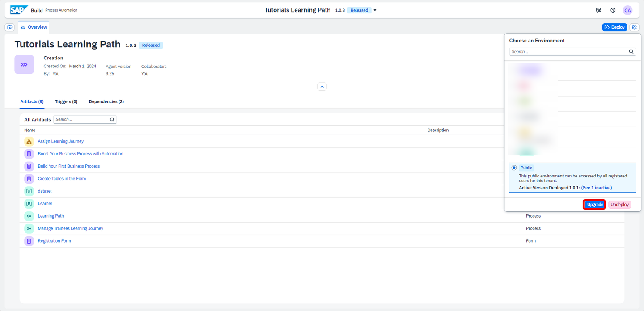Select the Public environment radio button
The image size is (644, 311).
[x=514, y=168]
